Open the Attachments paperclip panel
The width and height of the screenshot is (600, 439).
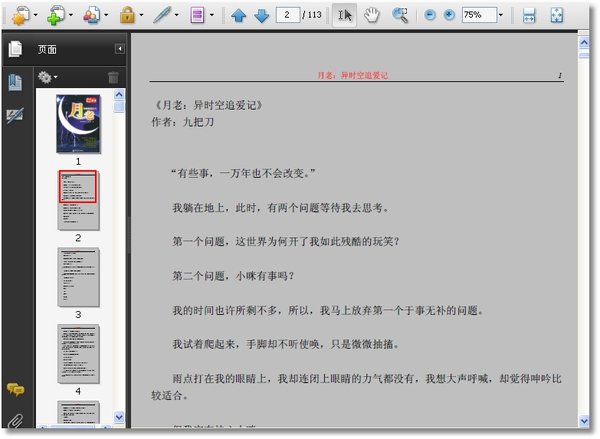pos(15,421)
